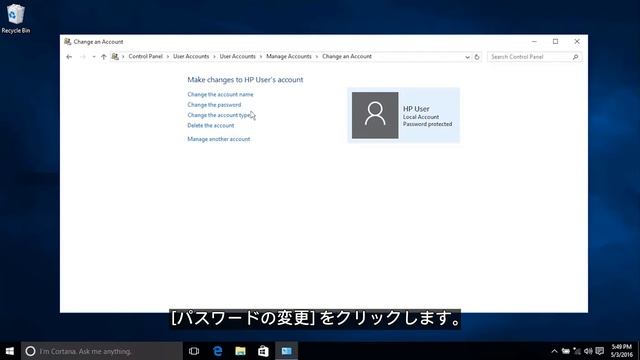This screenshot has height=360, width=640.
Task: Open the address bar history dropdown
Action: tap(467, 57)
